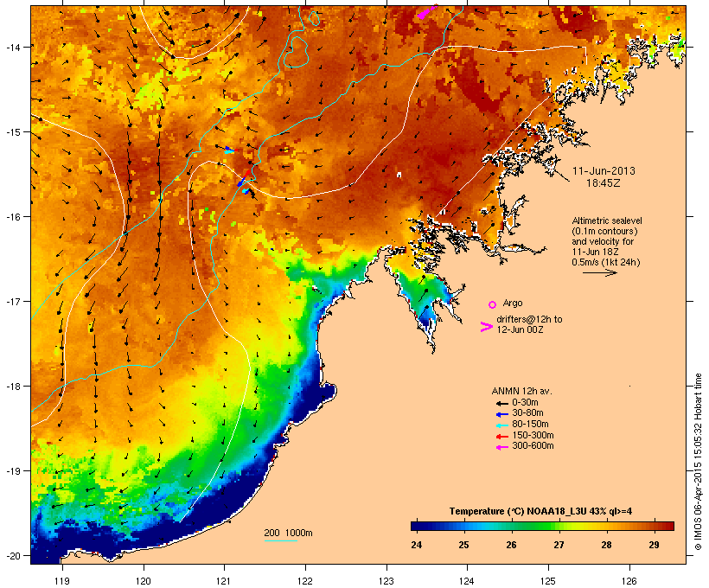Click the magenta drifters arrowhead legend symbol
Screen dimensions: 709x588
coord(486,327)
